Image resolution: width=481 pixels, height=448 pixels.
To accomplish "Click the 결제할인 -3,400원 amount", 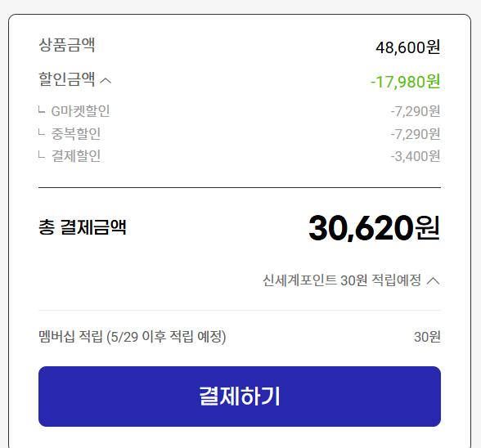I will click(x=416, y=156).
